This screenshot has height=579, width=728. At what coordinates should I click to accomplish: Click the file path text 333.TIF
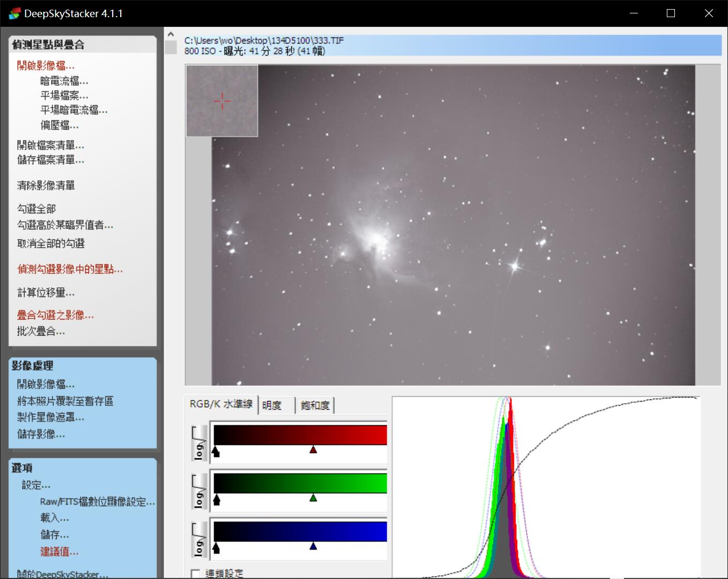click(x=264, y=40)
